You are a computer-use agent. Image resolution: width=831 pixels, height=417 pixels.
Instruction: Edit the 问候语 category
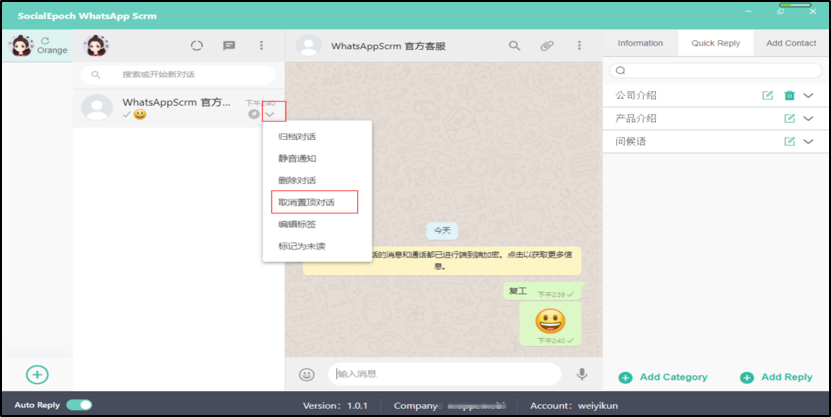[790, 141]
